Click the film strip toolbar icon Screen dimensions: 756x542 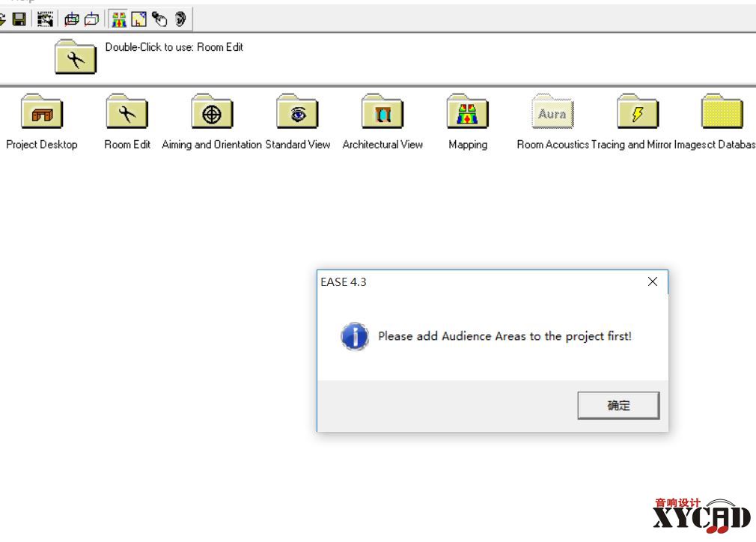click(46, 19)
